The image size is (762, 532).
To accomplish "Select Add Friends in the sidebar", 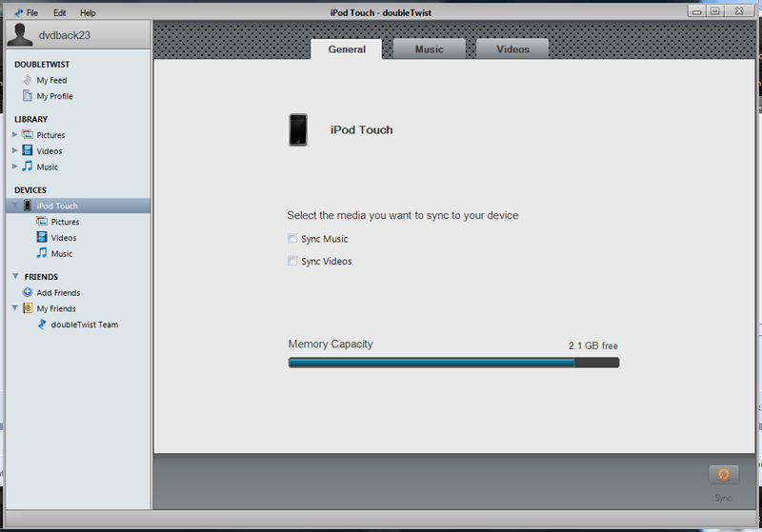I will (x=58, y=293).
